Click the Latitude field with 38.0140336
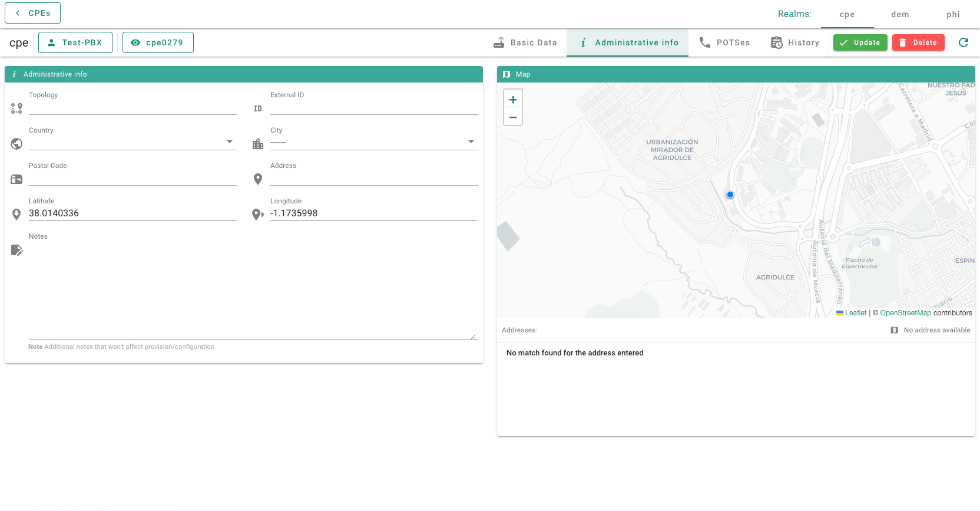The width and height of the screenshot is (980, 511). (133, 213)
